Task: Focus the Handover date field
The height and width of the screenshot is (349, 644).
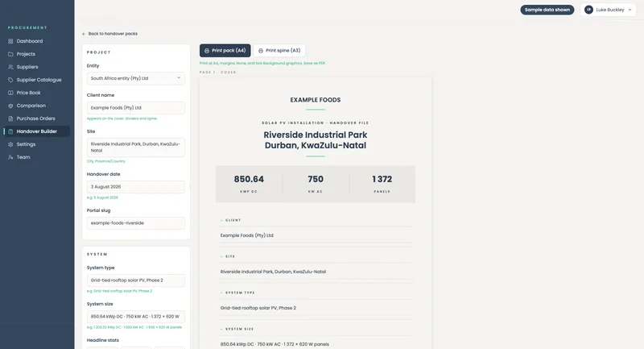Action: pos(135,187)
